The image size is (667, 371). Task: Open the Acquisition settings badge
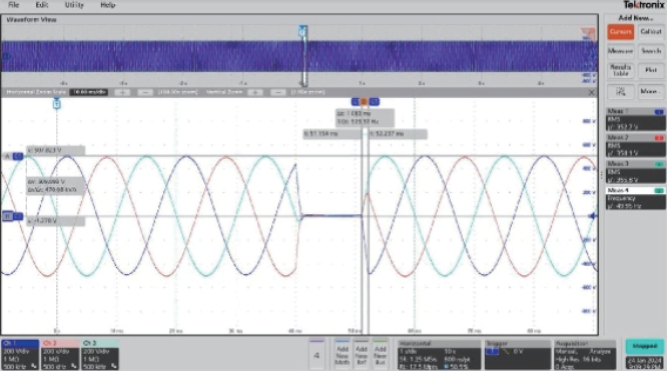[x=585, y=354]
